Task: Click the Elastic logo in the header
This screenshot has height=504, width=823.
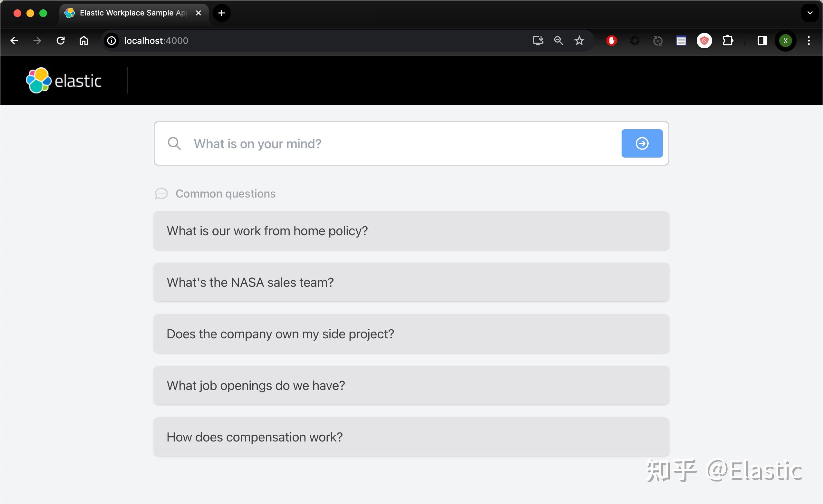Action: coord(63,80)
